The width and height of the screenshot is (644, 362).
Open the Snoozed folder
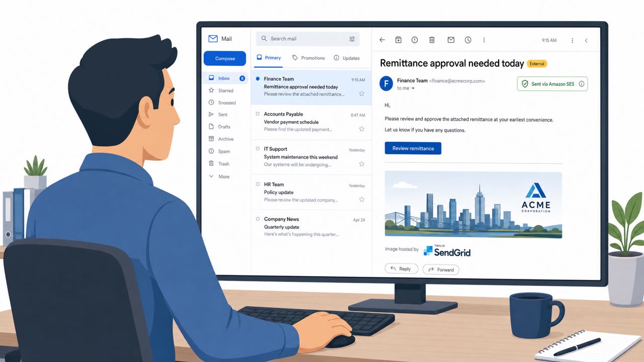coord(222,103)
